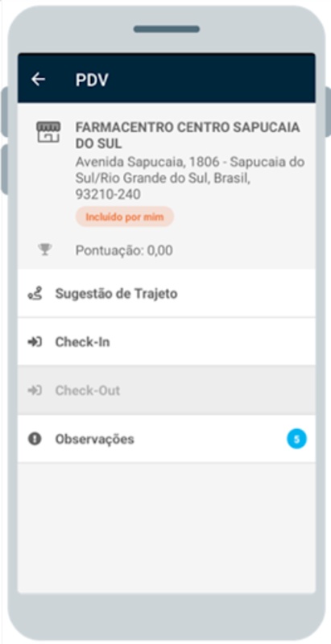The width and height of the screenshot is (331, 644).
Task: Select the Check-In option
Action: coord(167,341)
